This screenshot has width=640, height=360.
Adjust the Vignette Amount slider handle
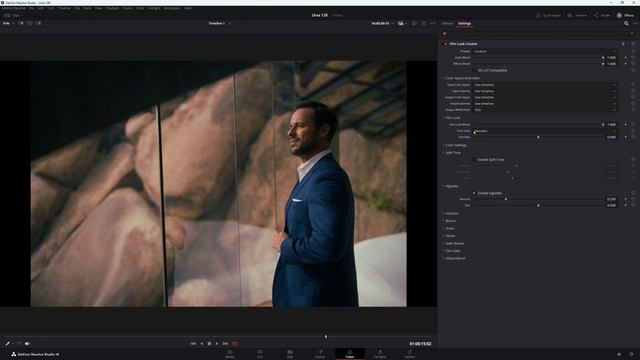506,199
